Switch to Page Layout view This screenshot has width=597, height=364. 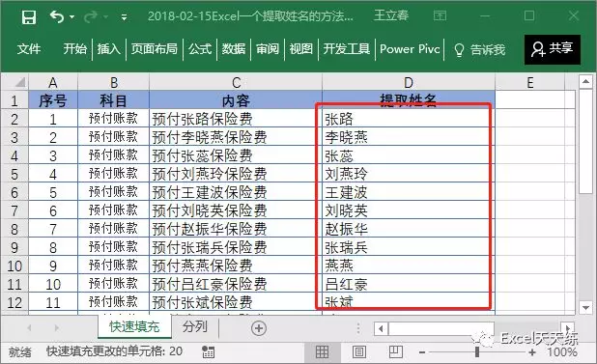[x=359, y=351]
